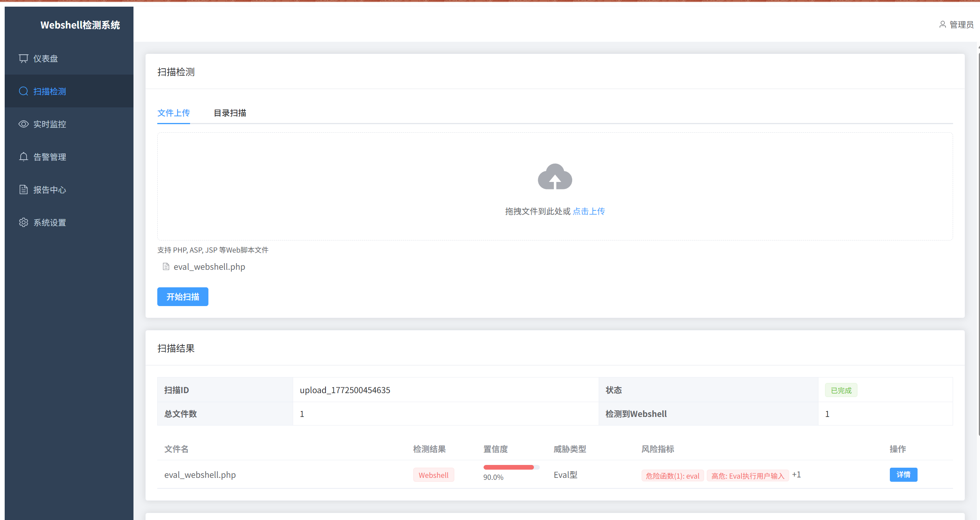Switch to the 目录扫描 tab
Screen dimensions: 980x520
coord(230,113)
